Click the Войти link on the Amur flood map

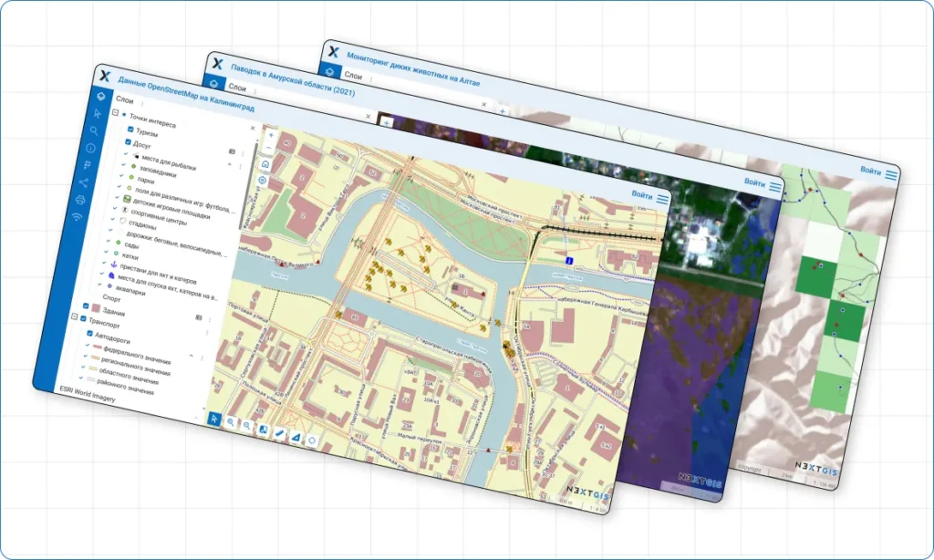pyautogui.click(x=754, y=182)
